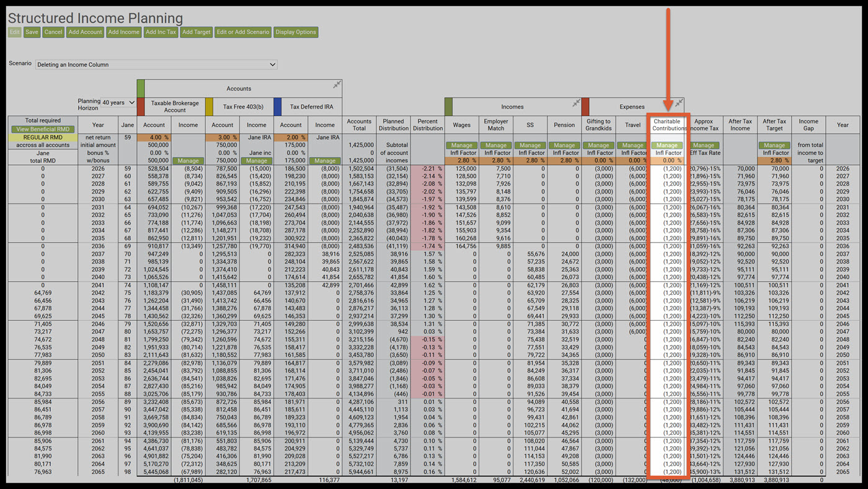The height and width of the screenshot is (489, 868).
Task: Click View Beneficial RMD
Action: [43, 129]
